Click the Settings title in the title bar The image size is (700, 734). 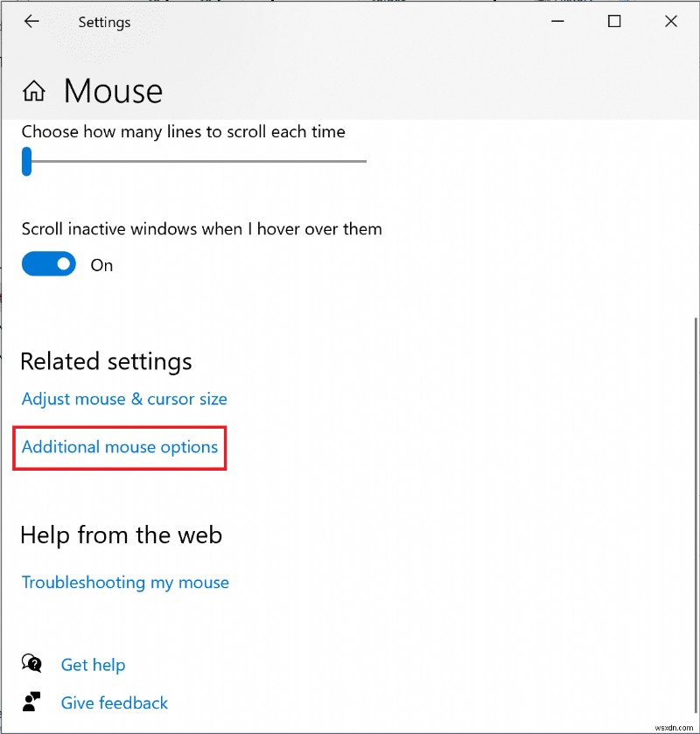[103, 21]
